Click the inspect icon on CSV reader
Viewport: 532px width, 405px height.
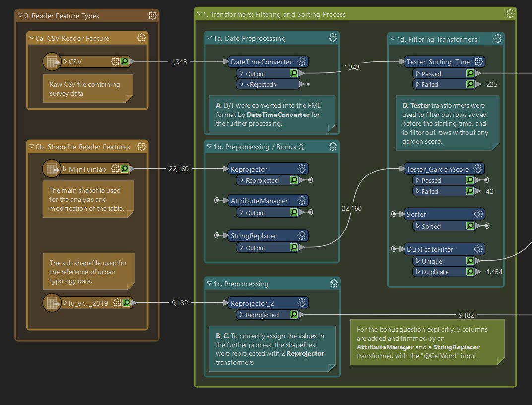point(125,62)
